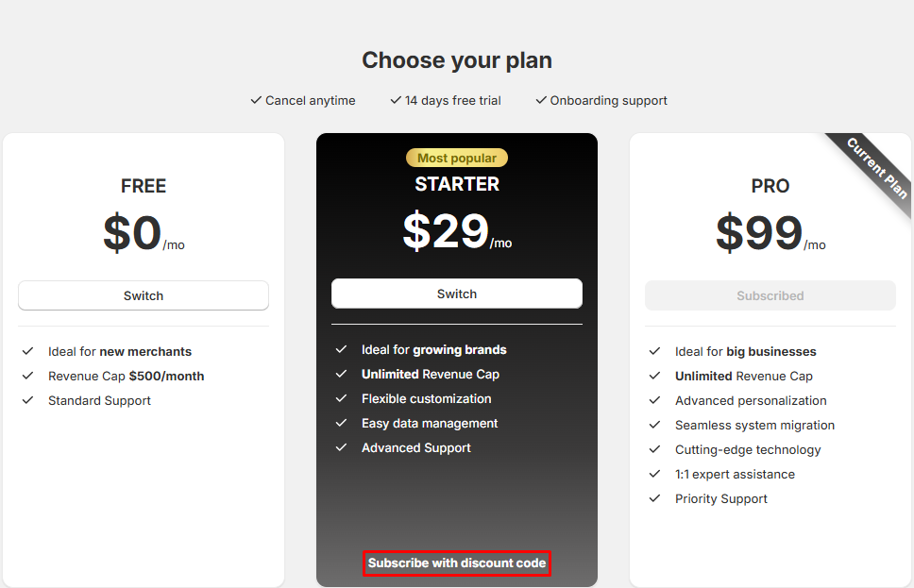Click checkmark next to Easy data management

tap(341, 423)
